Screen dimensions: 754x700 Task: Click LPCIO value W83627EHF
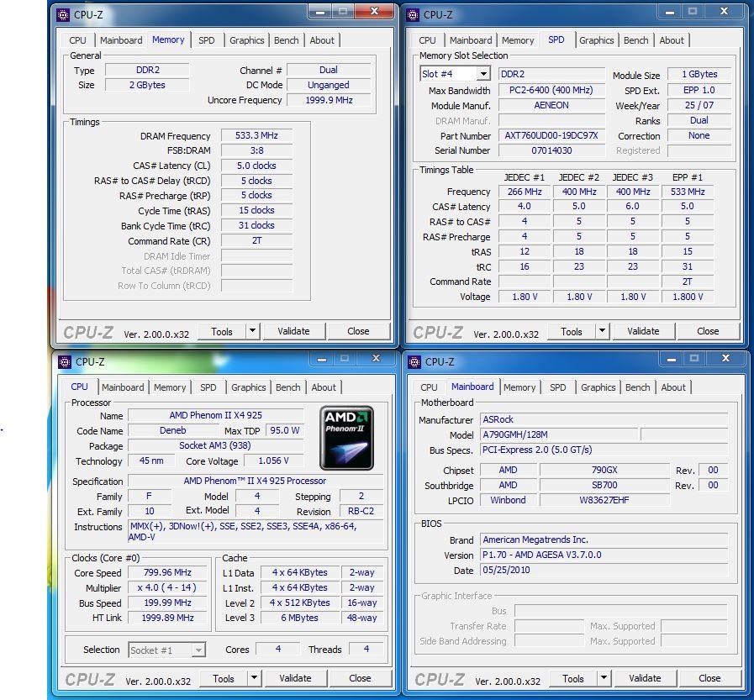tap(604, 501)
